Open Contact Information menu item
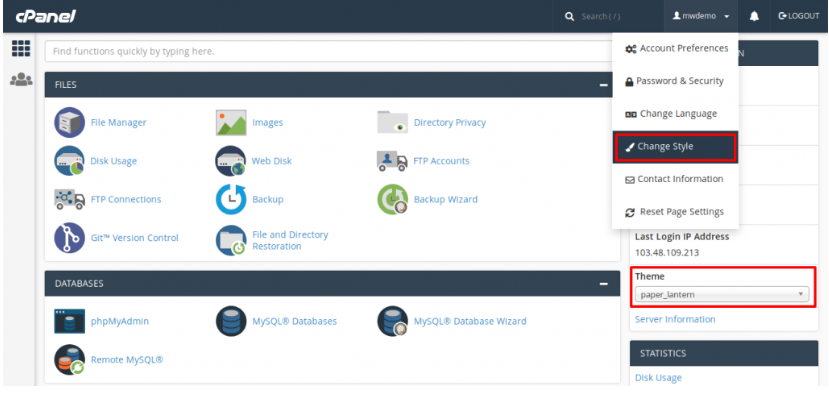Image resolution: width=829 pixels, height=398 pixels. click(x=676, y=179)
